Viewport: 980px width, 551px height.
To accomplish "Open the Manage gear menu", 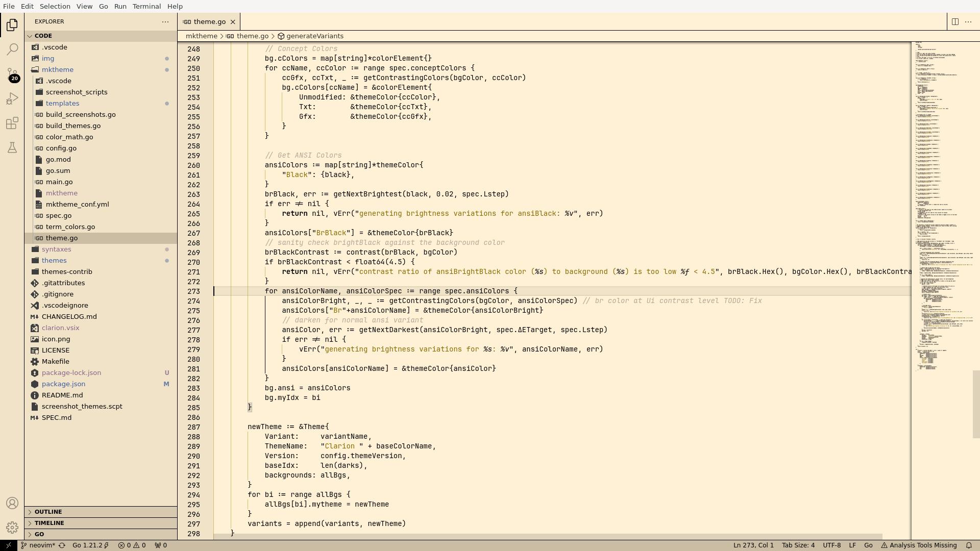I will [x=12, y=528].
